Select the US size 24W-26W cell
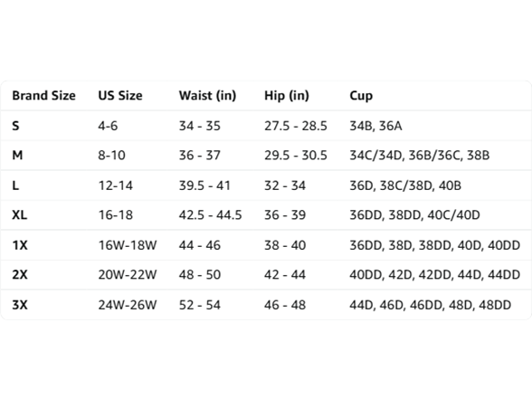 (x=128, y=305)
